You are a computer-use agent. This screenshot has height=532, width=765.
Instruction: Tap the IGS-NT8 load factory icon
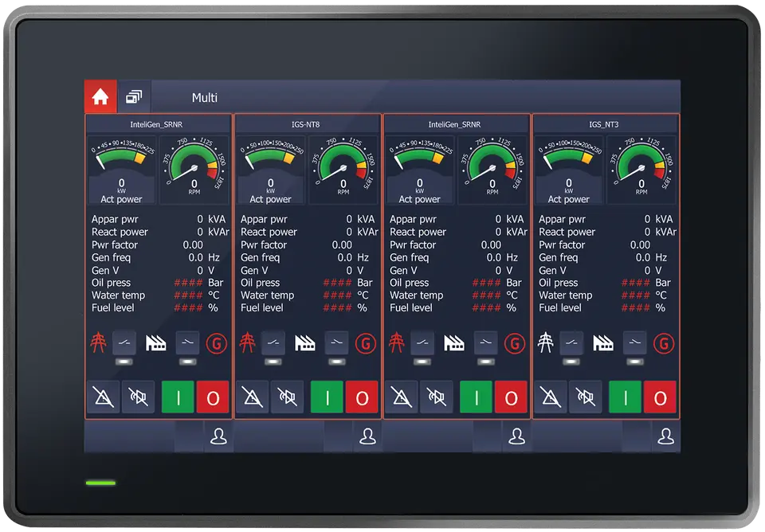pos(305,342)
